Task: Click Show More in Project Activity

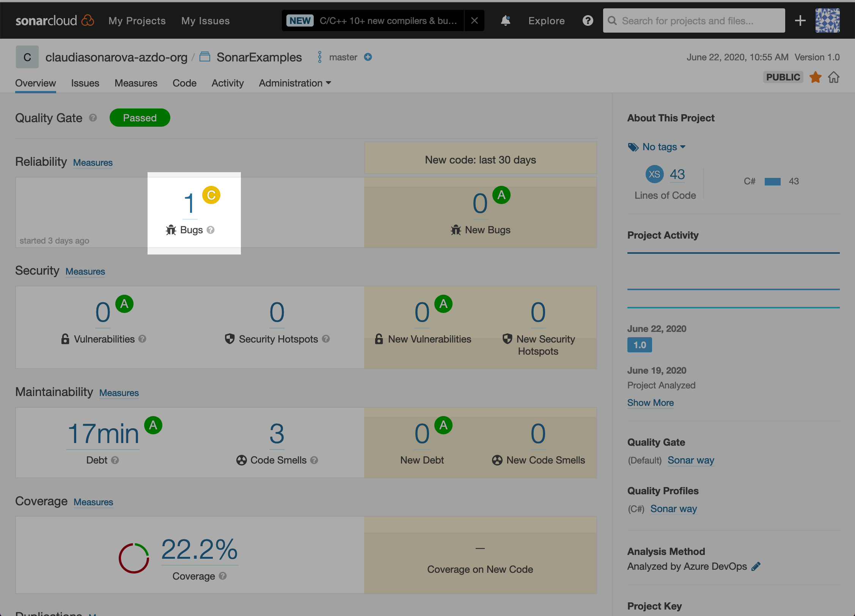Action: point(650,402)
